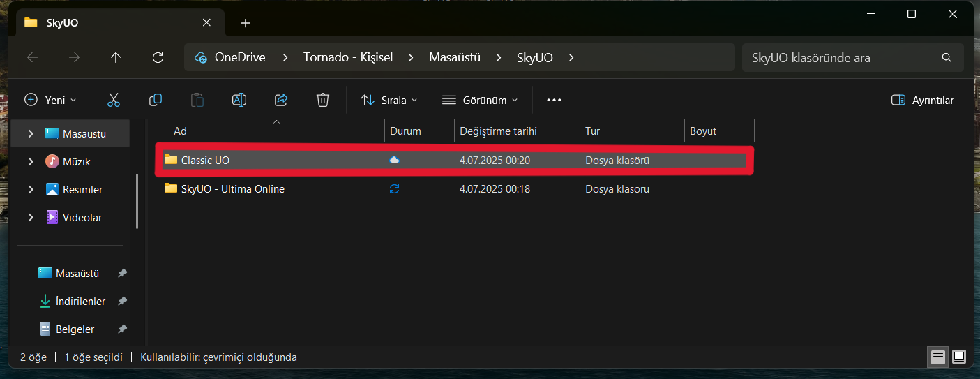Click the pin icon next to İndirilenler
The height and width of the screenshot is (379, 980).
coord(122,302)
